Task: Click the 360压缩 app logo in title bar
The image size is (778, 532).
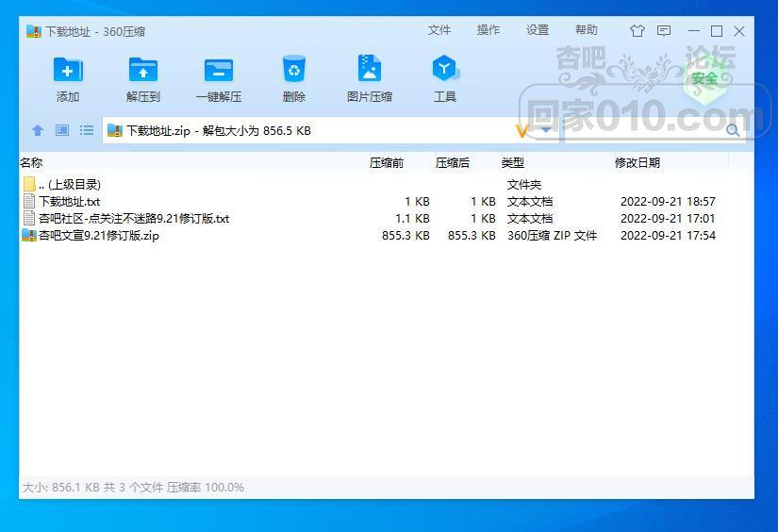Action: pos(33,31)
